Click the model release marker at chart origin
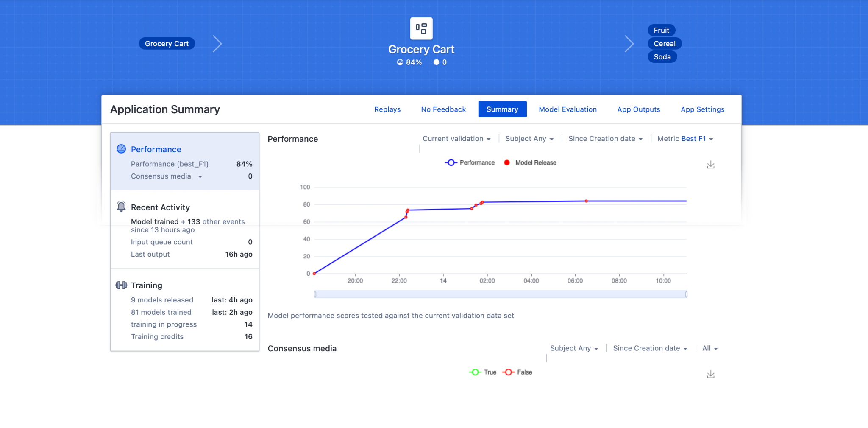 pyautogui.click(x=314, y=274)
